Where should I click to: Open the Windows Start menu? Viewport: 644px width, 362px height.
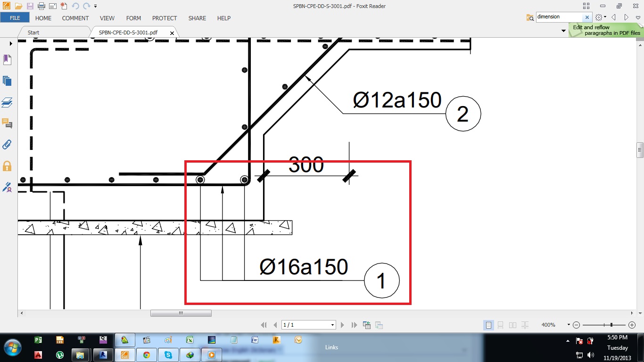click(12, 347)
